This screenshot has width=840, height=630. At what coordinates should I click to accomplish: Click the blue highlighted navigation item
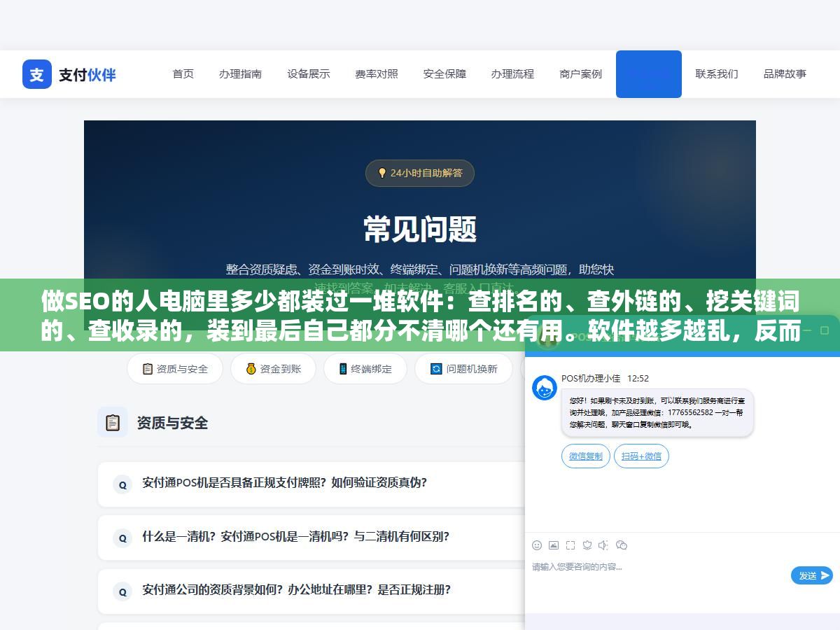[649, 74]
